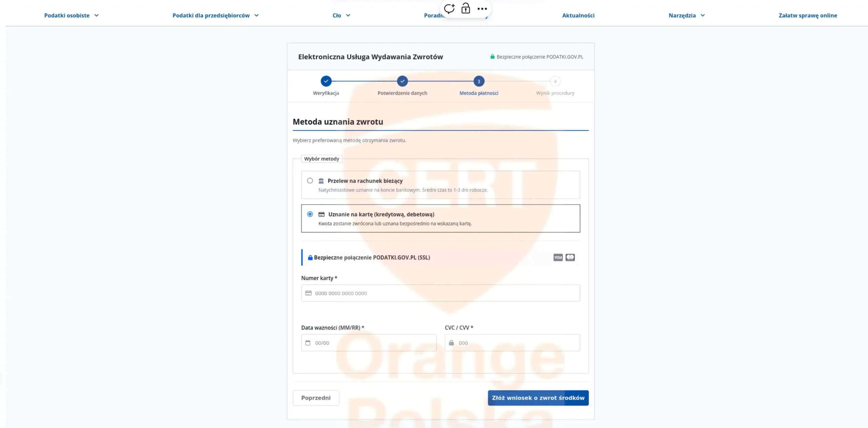Image resolution: width=868 pixels, height=428 pixels.
Task: Click the green lock beside Bezpieczne połączenie header
Action: coord(492,57)
